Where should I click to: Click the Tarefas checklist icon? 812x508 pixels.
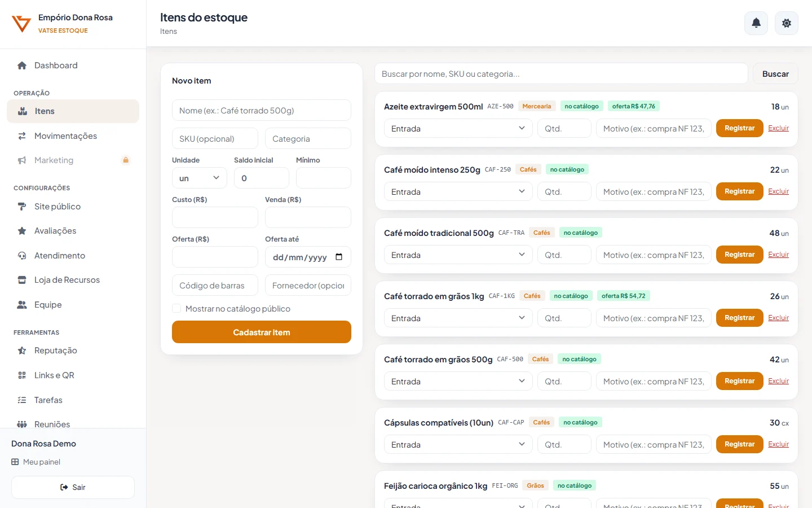[x=22, y=400]
